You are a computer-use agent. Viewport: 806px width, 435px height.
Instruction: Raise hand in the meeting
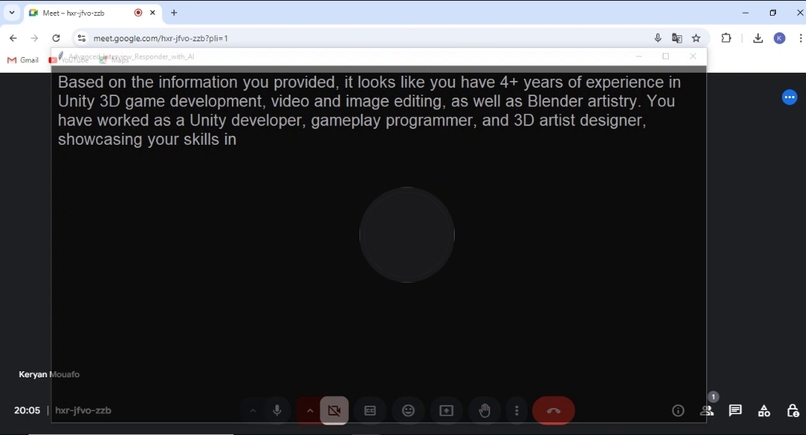[484, 410]
